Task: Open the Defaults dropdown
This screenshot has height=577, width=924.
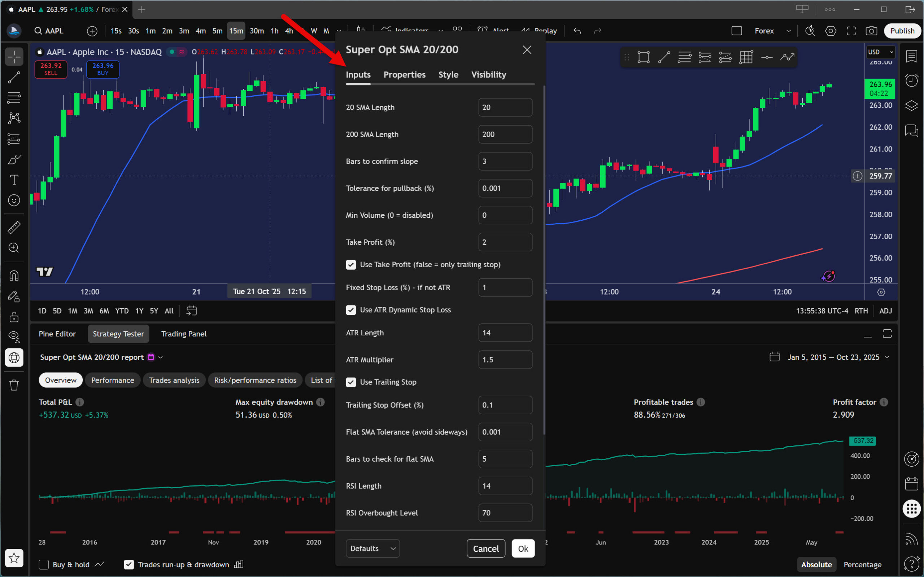Action: 372,549
